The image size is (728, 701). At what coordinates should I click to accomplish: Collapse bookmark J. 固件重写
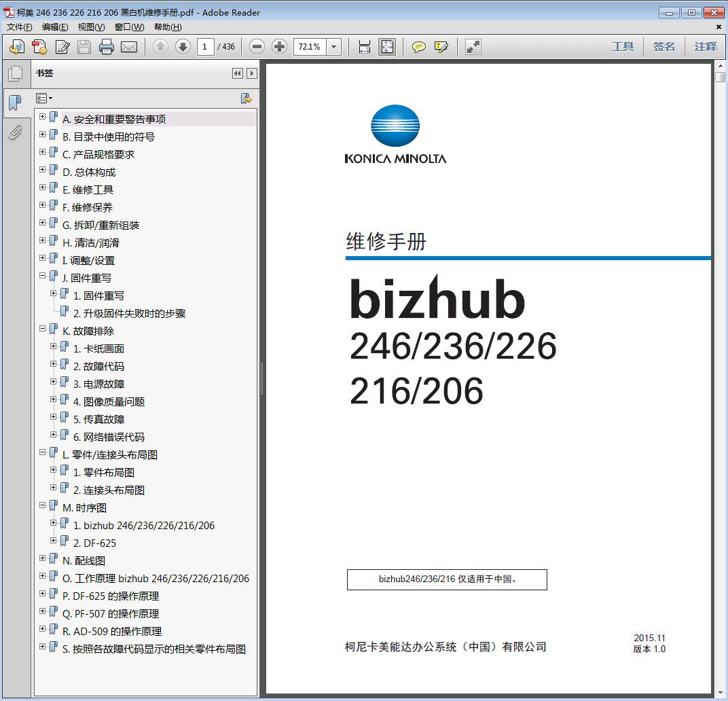[42, 276]
